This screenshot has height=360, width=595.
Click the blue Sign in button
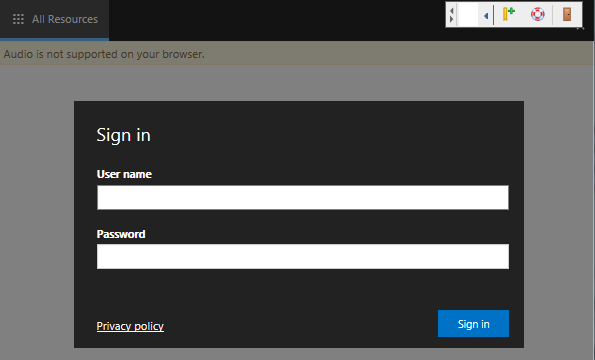[473, 324]
